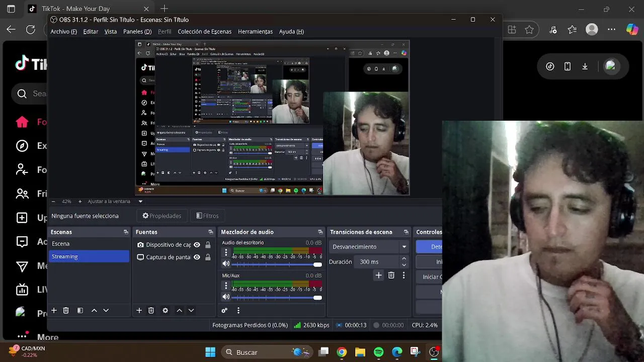Open Audio del escritorio three-dot options
This screenshot has width=644, height=362.
[226, 253]
